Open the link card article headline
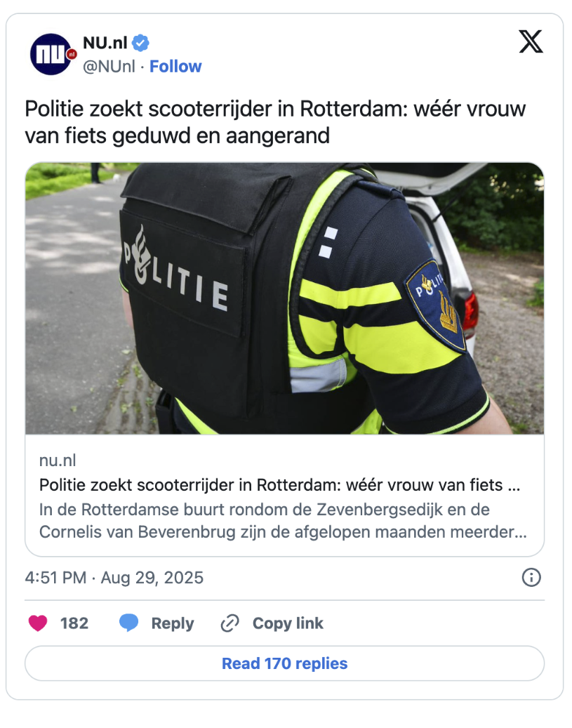The image size is (572, 728). (x=279, y=484)
